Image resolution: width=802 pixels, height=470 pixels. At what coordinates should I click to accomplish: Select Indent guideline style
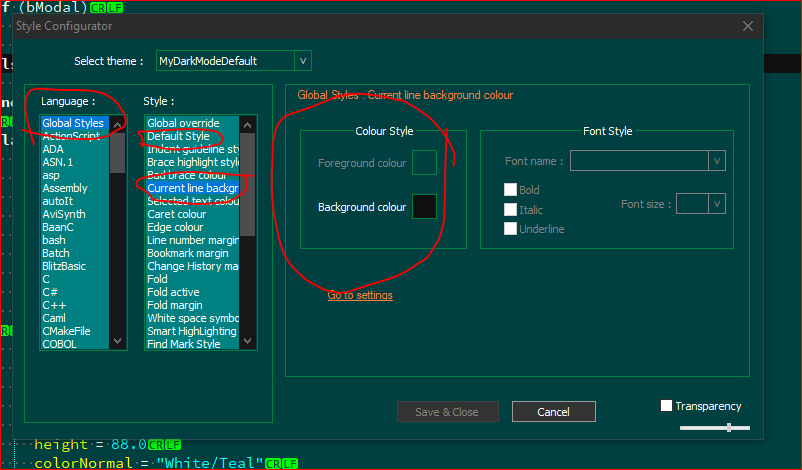pyautogui.click(x=192, y=149)
